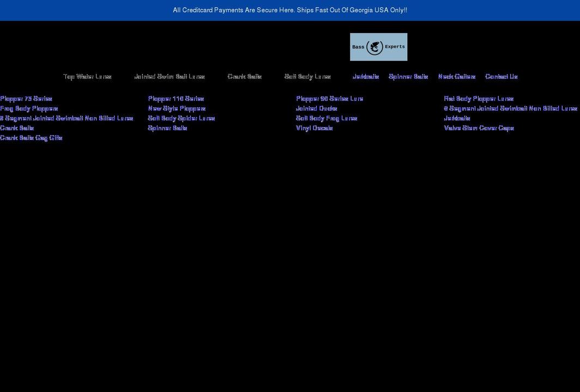Select Spinner Baits in the navigation bar
The image size is (580, 392).
[x=408, y=76]
